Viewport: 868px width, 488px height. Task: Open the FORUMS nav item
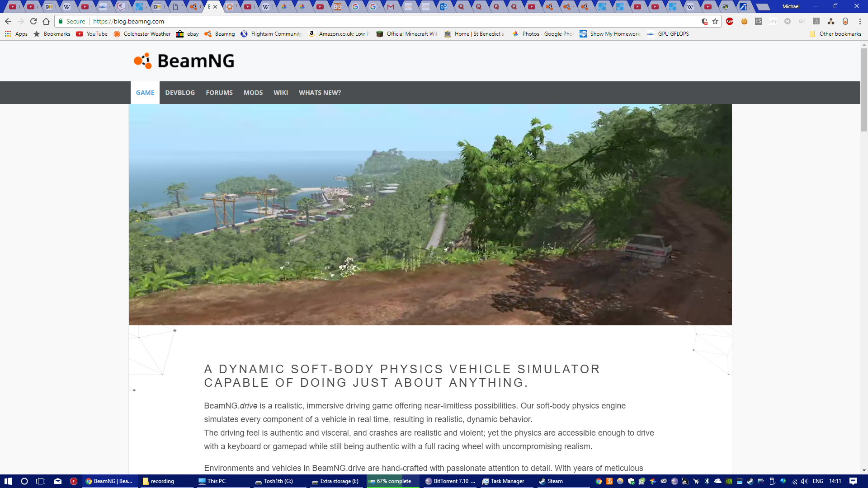(219, 93)
